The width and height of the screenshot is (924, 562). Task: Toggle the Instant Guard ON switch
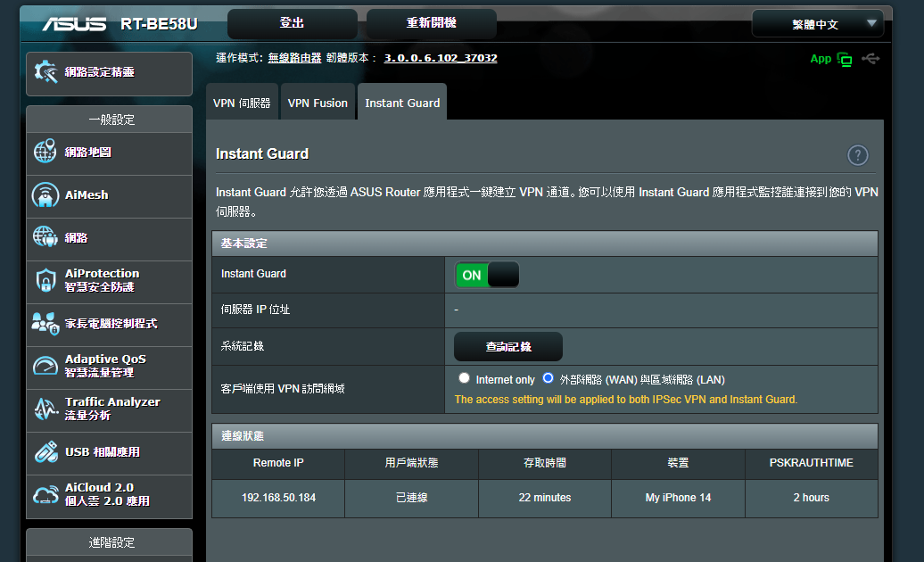tap(487, 275)
